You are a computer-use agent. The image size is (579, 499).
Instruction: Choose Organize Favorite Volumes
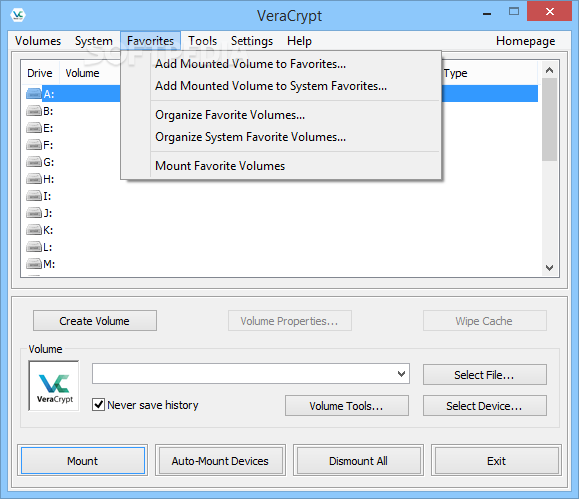281,115
